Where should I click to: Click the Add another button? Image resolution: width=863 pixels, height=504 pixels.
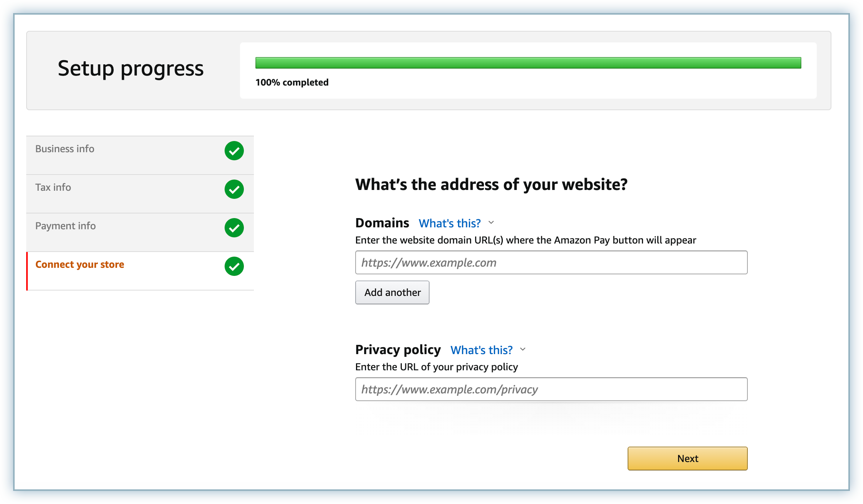[x=392, y=292]
